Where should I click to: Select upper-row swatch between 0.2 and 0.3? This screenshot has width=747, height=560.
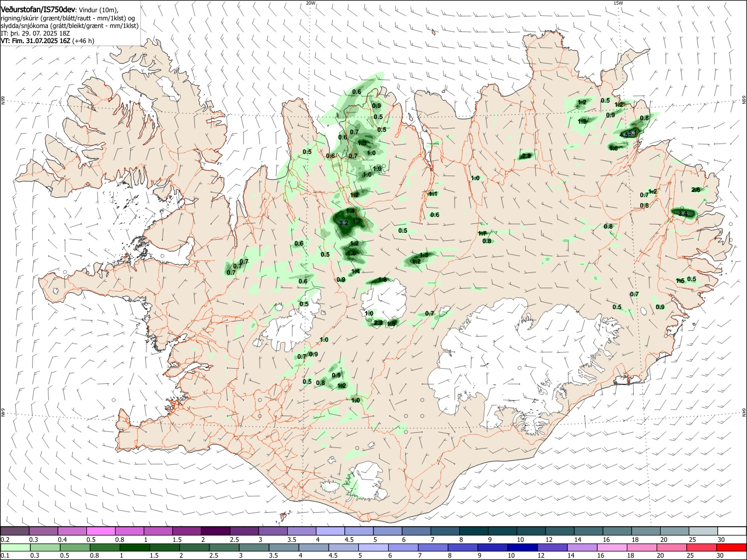point(15,531)
